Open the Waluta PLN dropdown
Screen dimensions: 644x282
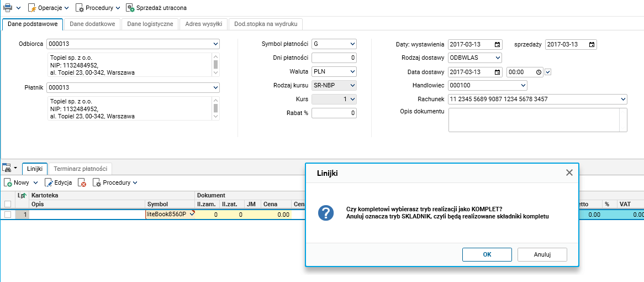(352, 71)
